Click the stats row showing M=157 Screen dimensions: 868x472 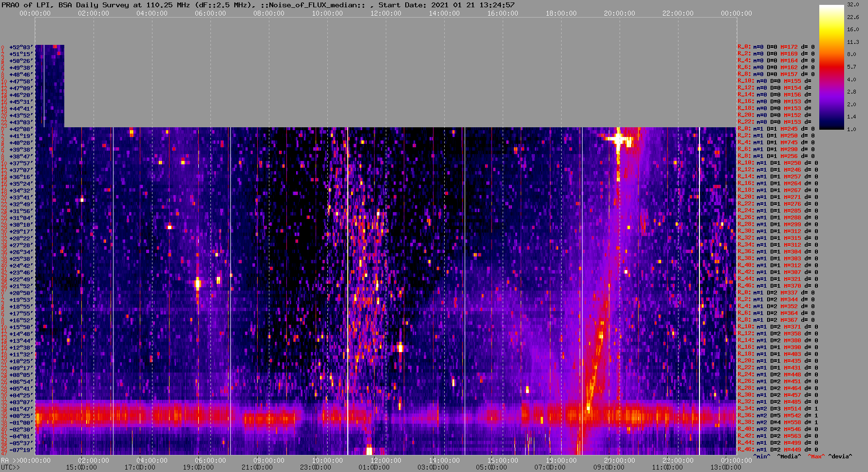pyautogui.click(x=776, y=75)
